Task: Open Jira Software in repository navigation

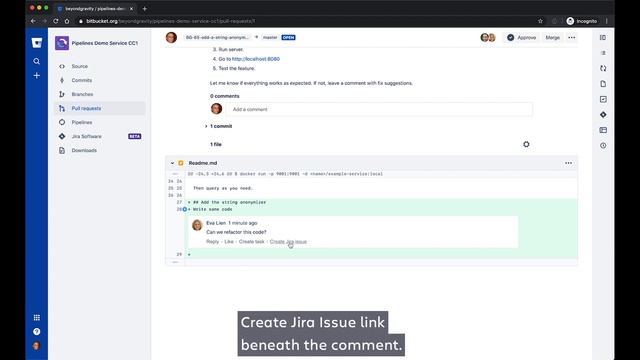Action: tap(87, 136)
